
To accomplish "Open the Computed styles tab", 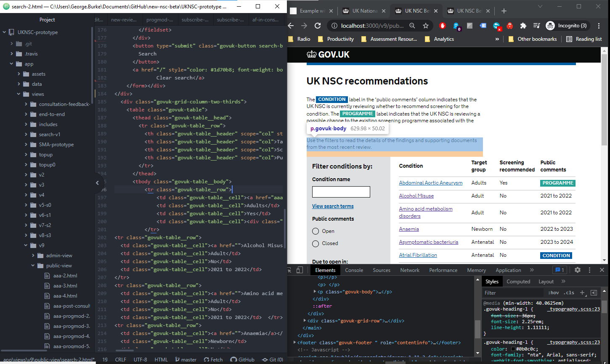I will click(x=518, y=282).
